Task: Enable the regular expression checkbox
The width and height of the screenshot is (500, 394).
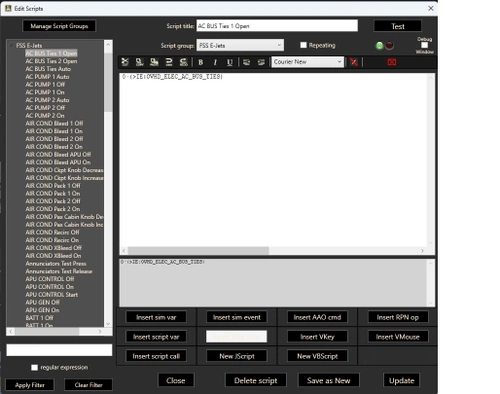Action: coord(34,367)
